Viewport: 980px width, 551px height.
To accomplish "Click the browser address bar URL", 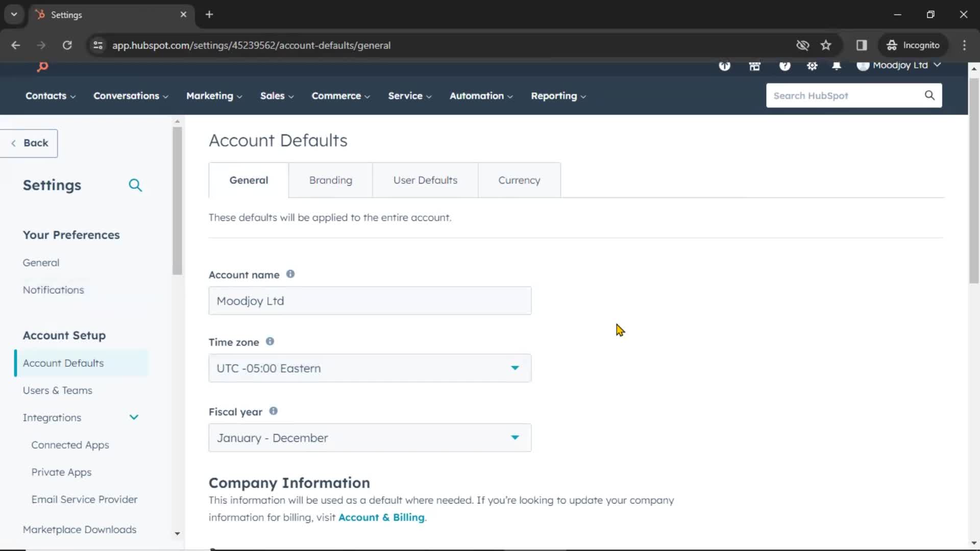I will click(251, 45).
